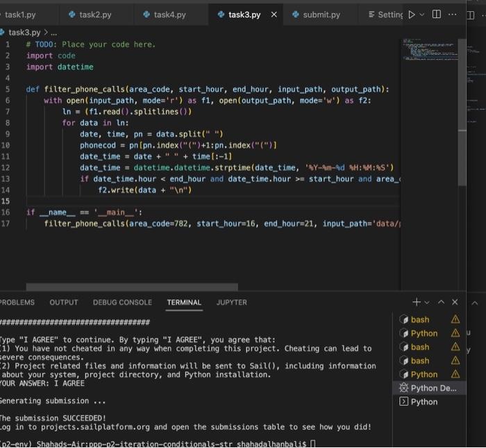This screenshot has height=448, width=486.
Task: Select Python Debug terminal in list
Action: [429, 388]
